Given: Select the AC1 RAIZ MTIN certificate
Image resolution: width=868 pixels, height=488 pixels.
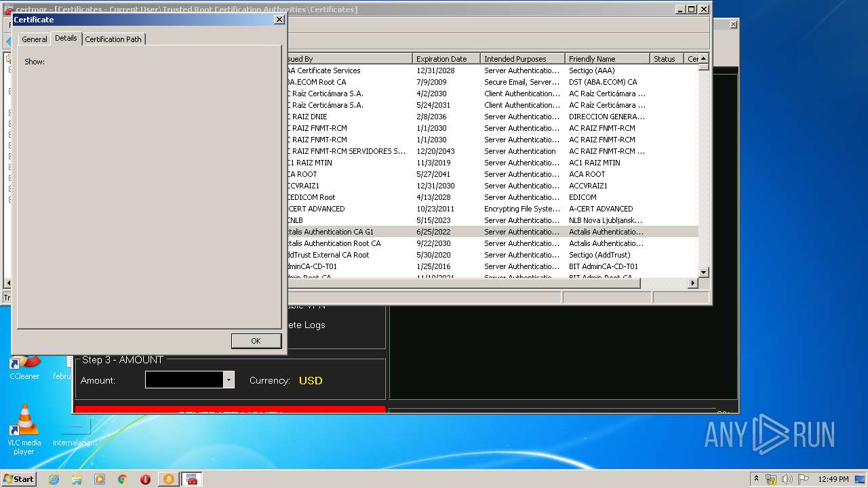Looking at the screenshot, I should [492, 163].
